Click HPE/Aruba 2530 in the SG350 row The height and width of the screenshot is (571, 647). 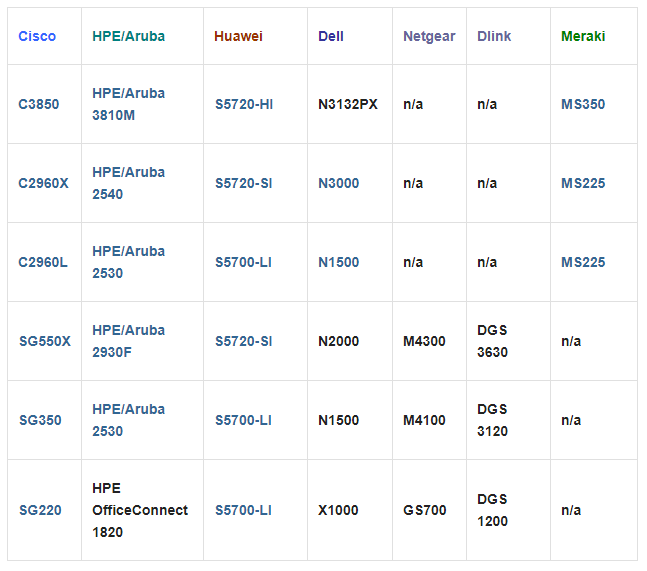pos(129,420)
